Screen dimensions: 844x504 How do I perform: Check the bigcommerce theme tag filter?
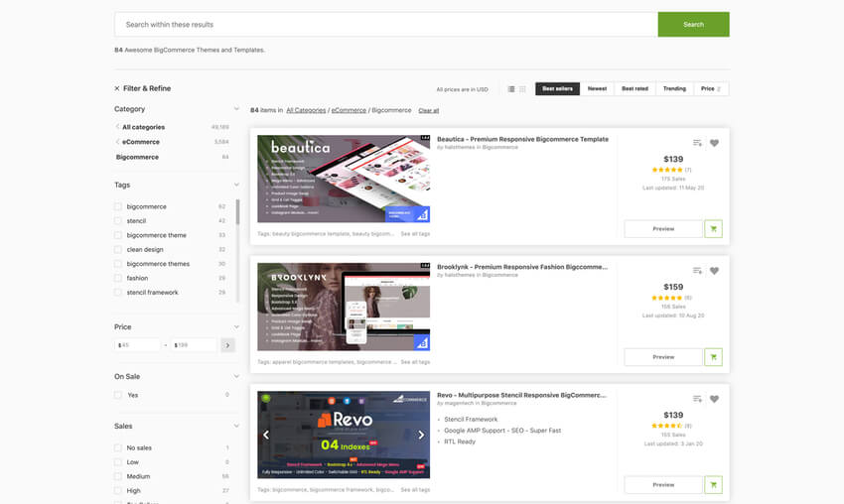click(x=118, y=235)
